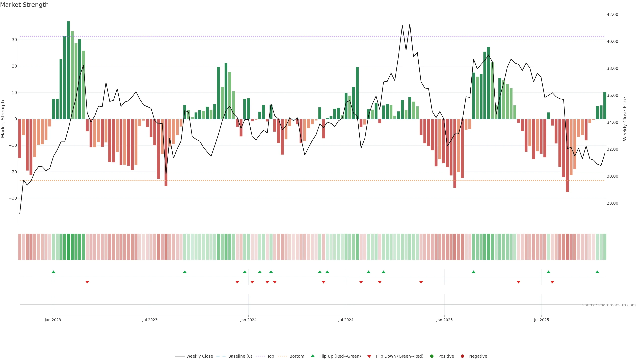Image resolution: width=644 pixels, height=362 pixels.
Task: Click the Jul 2025 x-axis label
Action: coord(541,320)
